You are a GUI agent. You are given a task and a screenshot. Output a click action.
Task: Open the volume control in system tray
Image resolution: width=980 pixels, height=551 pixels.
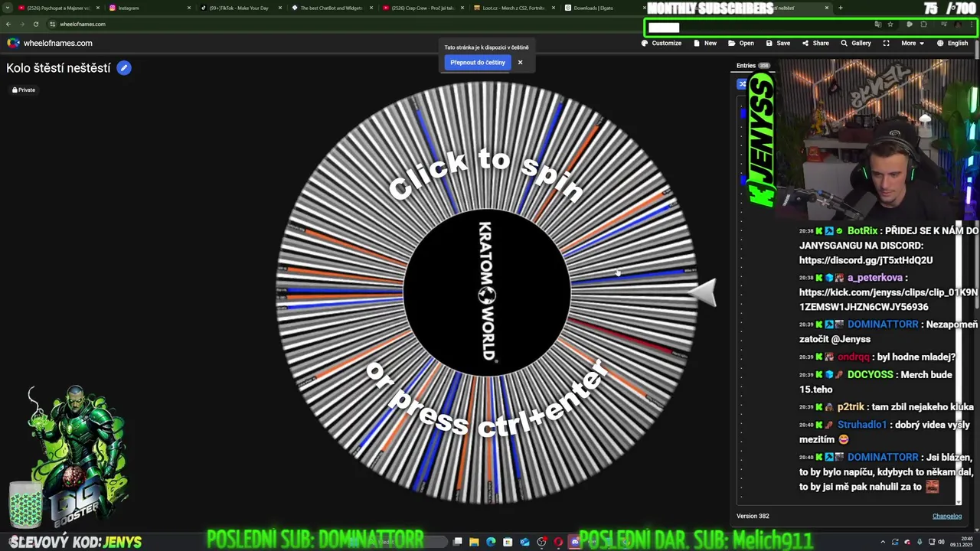pyautogui.click(x=941, y=542)
